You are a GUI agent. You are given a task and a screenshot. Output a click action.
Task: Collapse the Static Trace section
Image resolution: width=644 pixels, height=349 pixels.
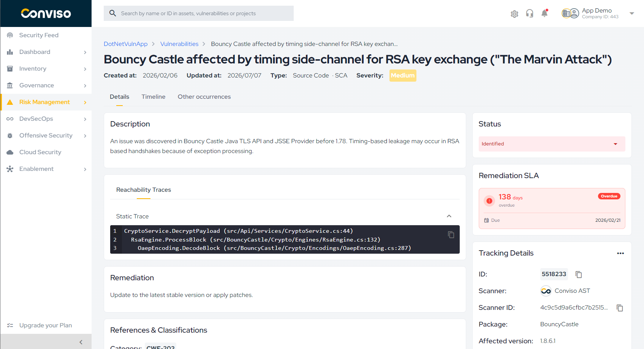[449, 216]
